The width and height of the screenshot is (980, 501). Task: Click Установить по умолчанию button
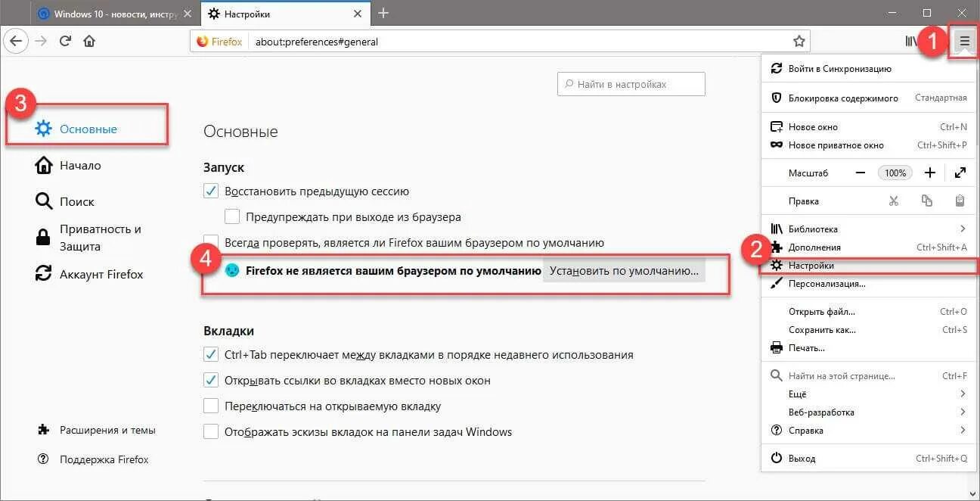tap(624, 270)
